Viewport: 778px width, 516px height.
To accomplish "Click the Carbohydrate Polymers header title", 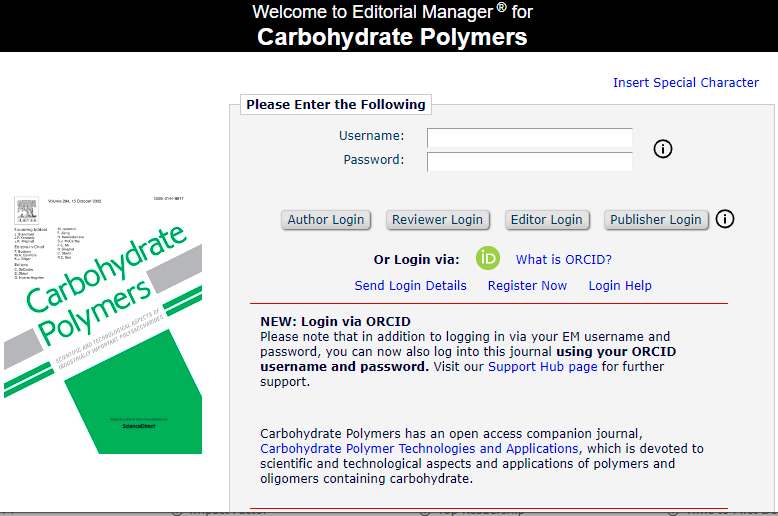I will point(391,38).
